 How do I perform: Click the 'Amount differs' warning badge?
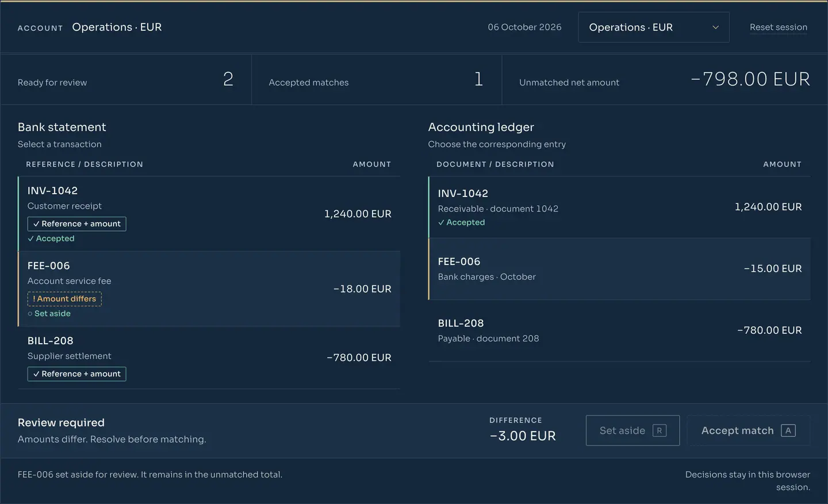pos(64,299)
